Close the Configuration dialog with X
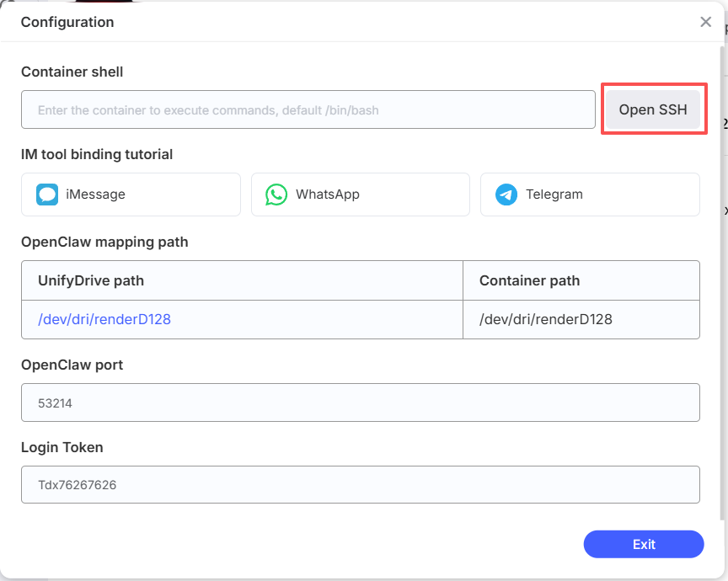 (706, 22)
